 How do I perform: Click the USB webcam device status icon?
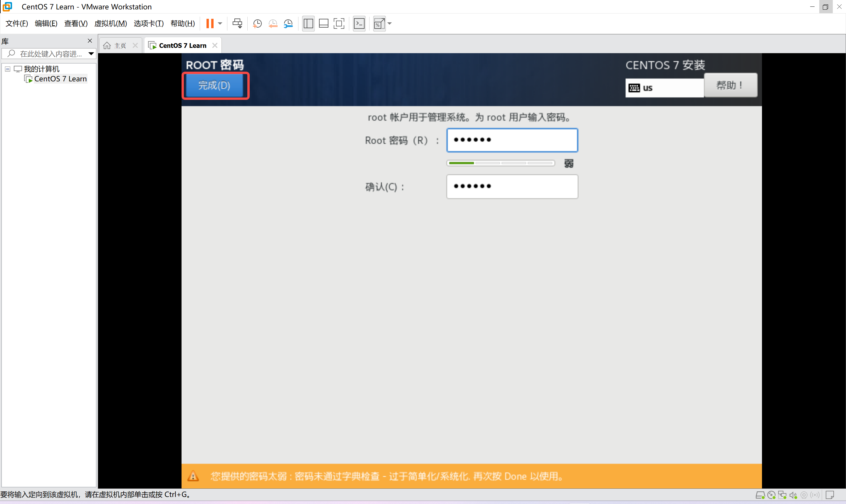804,495
